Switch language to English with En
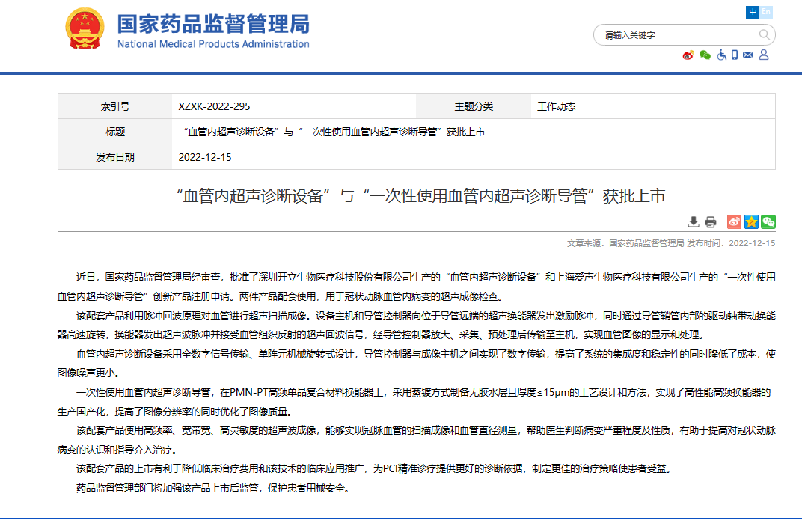The height and width of the screenshot is (532, 802). pyautogui.click(x=767, y=13)
